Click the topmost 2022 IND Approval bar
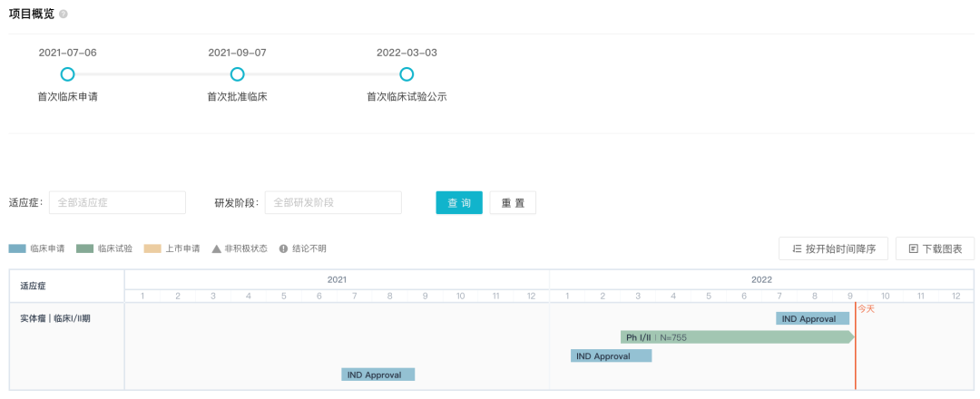This screenshot has width=980, height=399. [x=812, y=318]
